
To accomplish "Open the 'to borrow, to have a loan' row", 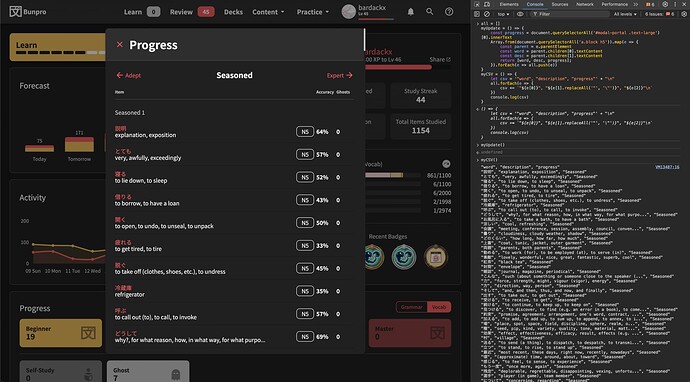I will click(234, 200).
